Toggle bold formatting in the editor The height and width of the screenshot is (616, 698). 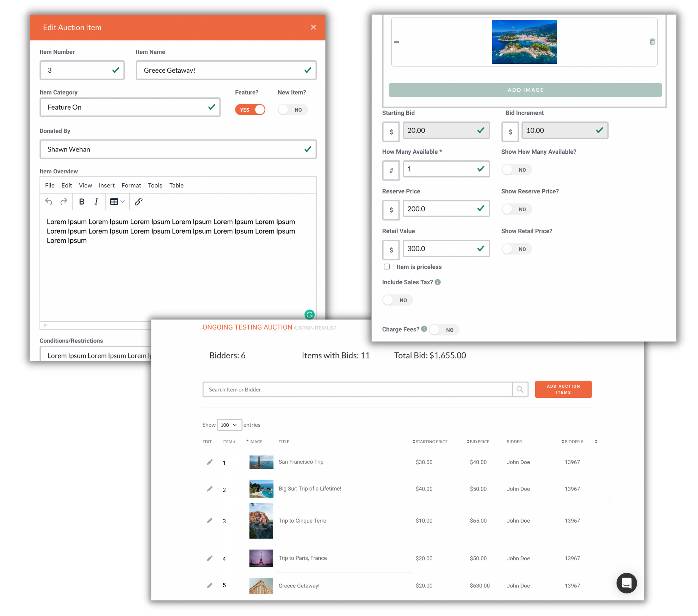click(81, 202)
